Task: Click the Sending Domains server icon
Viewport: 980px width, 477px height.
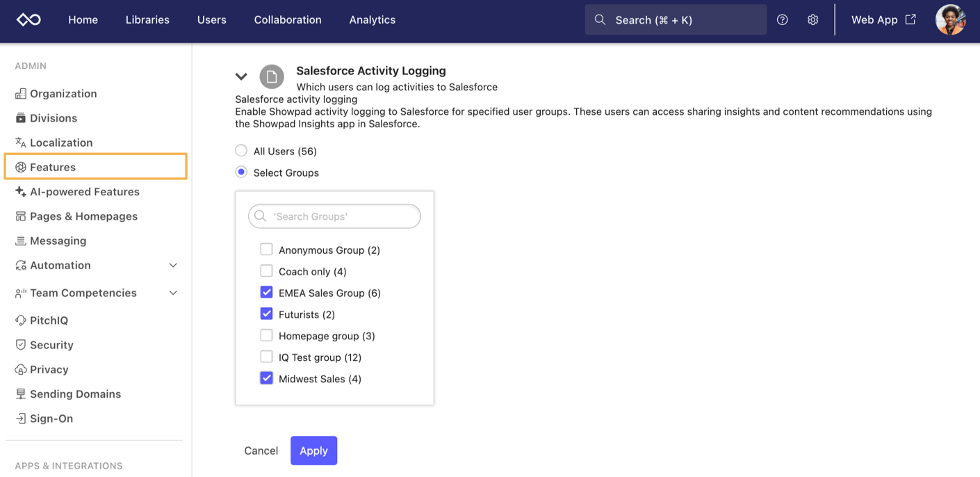Action: [21, 394]
